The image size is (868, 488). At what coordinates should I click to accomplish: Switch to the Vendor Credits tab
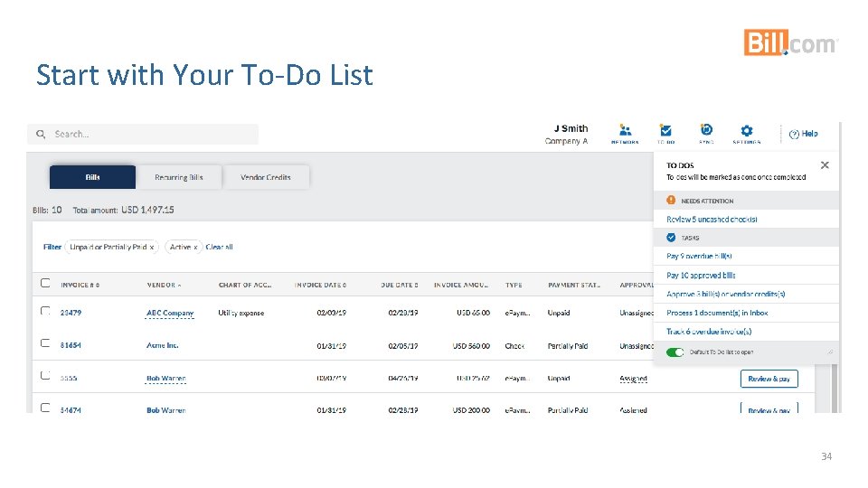(266, 177)
